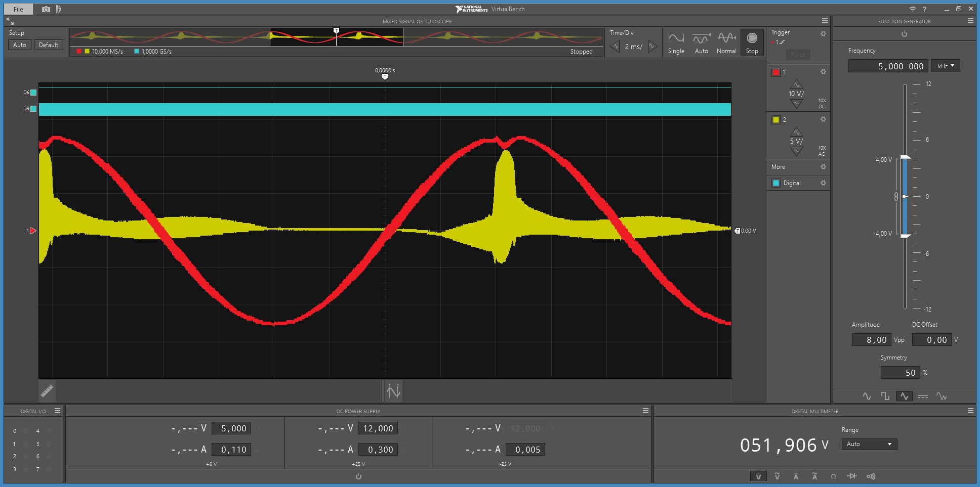
Task: Toggle channel 2 yellow enable box
Action: [775, 120]
